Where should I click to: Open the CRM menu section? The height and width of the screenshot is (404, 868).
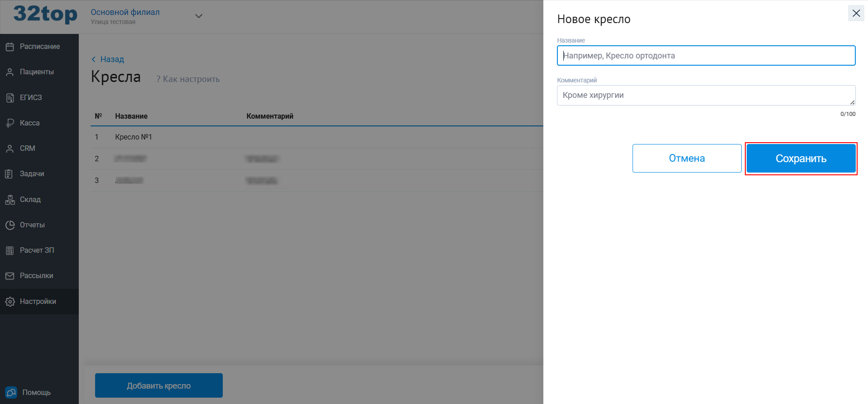pos(27,149)
